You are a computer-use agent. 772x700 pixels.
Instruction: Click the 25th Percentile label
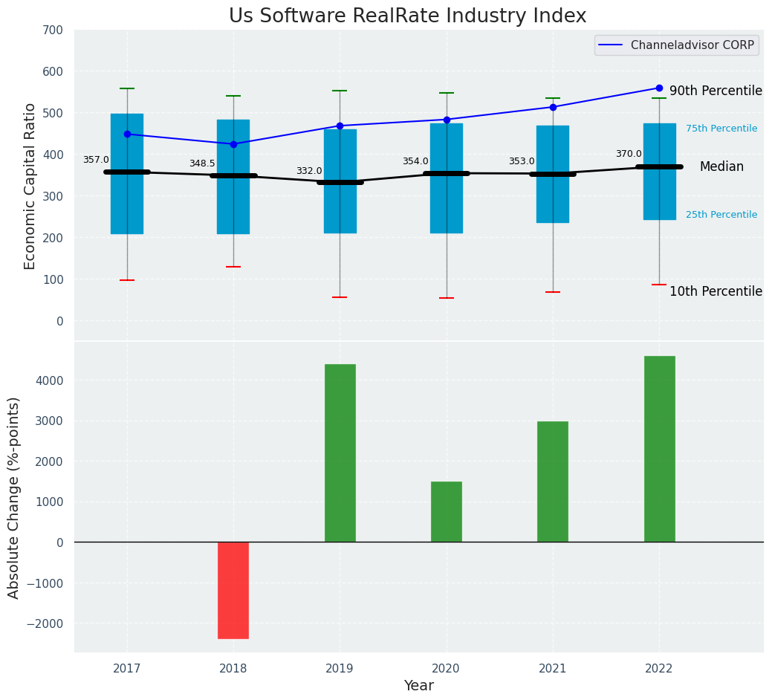coord(721,215)
